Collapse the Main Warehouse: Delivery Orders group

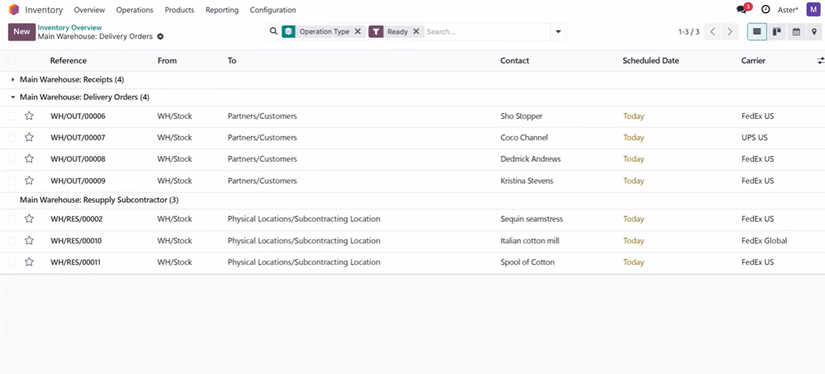point(85,97)
